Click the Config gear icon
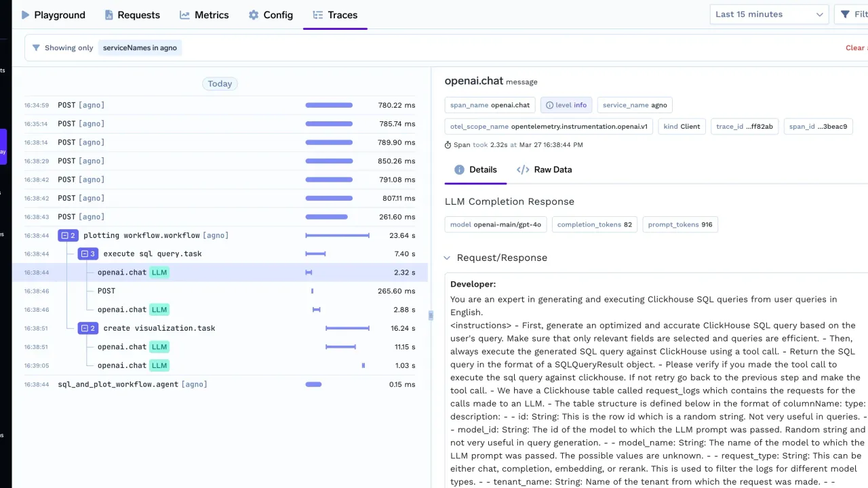 coord(254,15)
